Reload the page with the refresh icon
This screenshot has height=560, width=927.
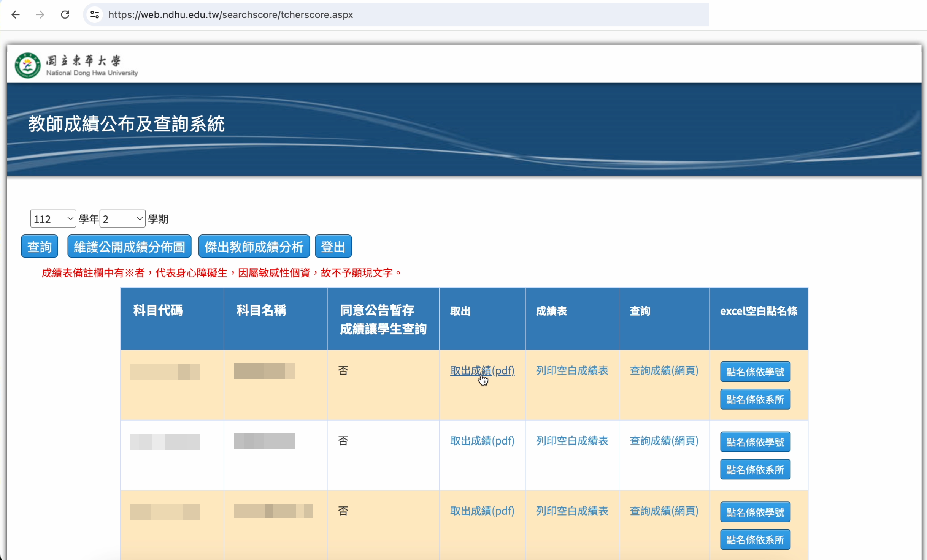65,15
